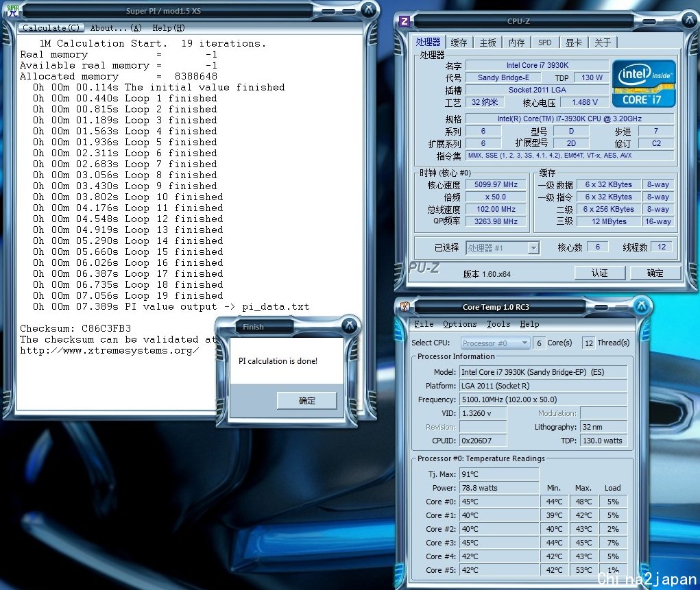Close the CPU-Z window

pos(690,20)
